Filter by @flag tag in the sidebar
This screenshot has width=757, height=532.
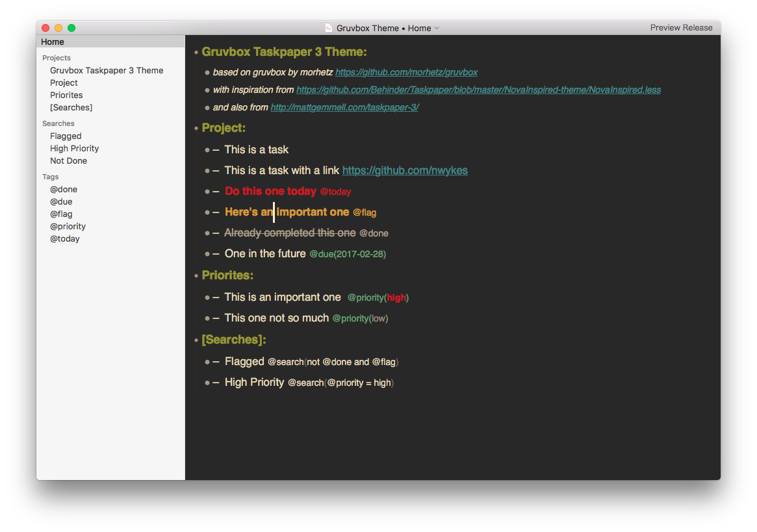coord(61,214)
